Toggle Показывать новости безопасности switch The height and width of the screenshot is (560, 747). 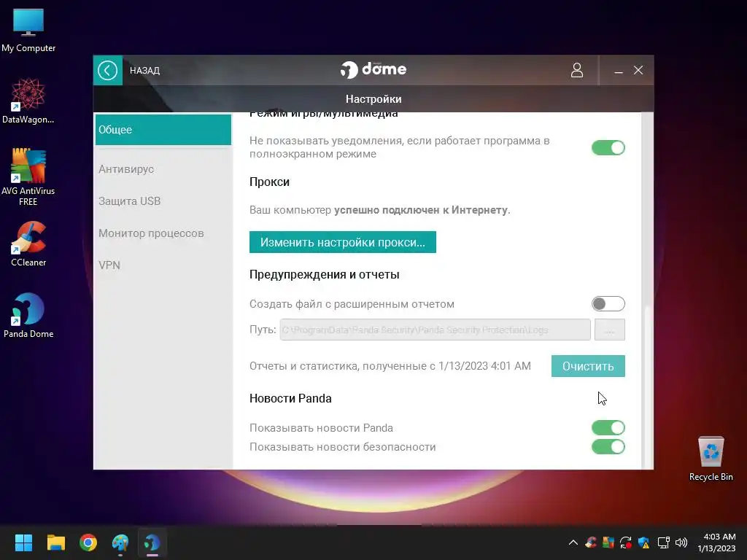point(608,447)
